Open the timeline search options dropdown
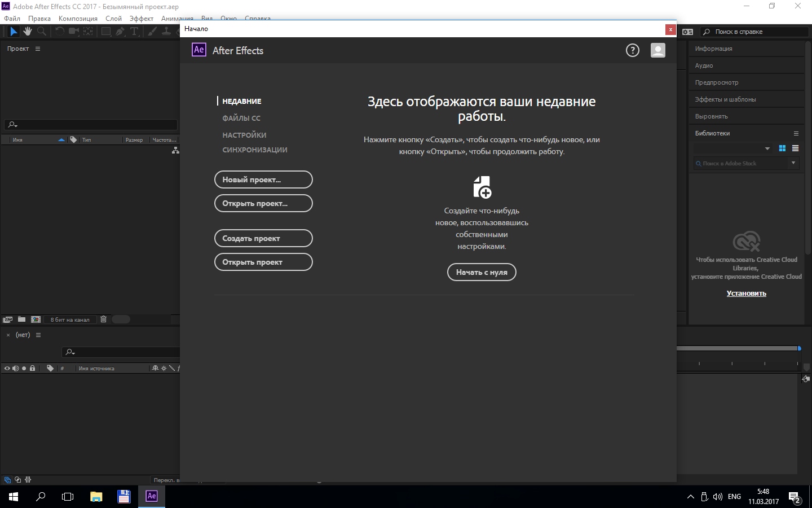This screenshot has width=812, height=508. [x=70, y=352]
